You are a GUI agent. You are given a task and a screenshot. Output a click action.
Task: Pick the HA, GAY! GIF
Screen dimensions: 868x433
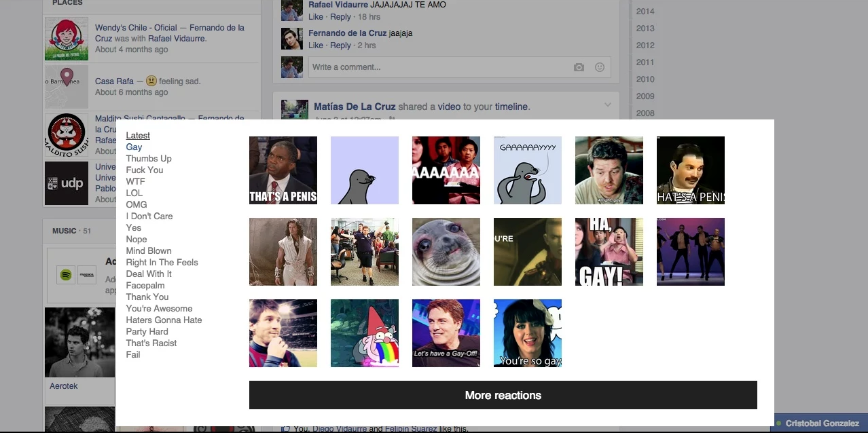click(x=609, y=252)
